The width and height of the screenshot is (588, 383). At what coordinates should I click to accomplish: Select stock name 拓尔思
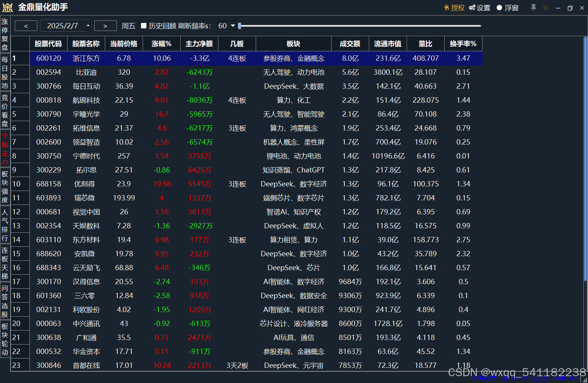point(86,170)
